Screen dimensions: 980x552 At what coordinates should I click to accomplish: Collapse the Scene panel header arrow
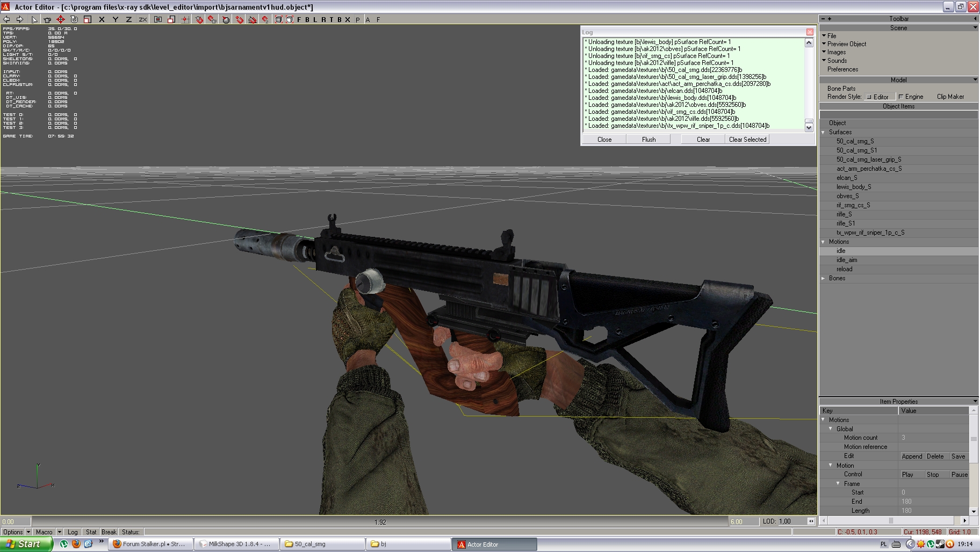coord(975,27)
